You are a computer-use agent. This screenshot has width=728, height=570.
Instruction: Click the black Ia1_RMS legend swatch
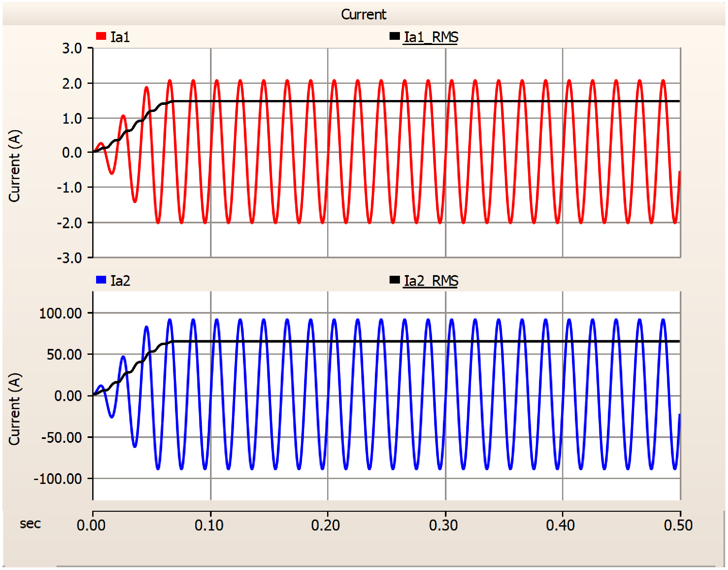click(x=394, y=36)
